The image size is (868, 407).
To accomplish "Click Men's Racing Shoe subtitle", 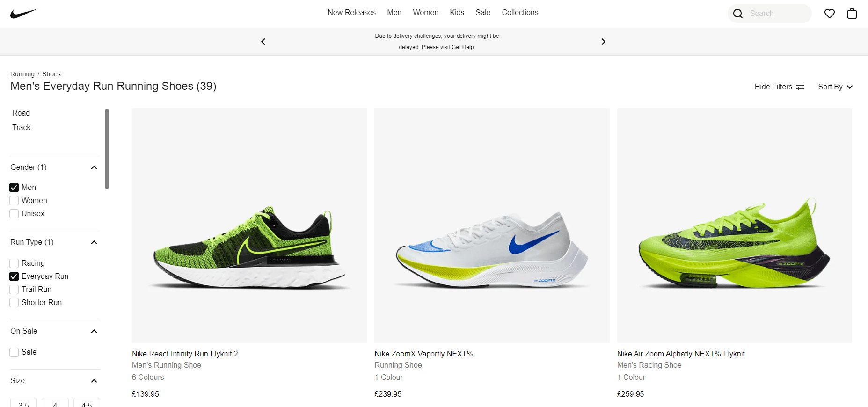I will [x=649, y=365].
